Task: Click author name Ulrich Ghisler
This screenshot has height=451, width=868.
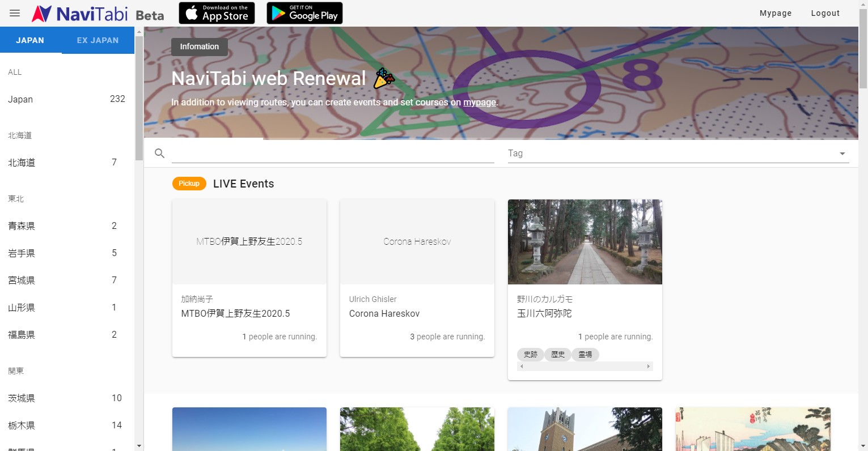Action: point(372,299)
